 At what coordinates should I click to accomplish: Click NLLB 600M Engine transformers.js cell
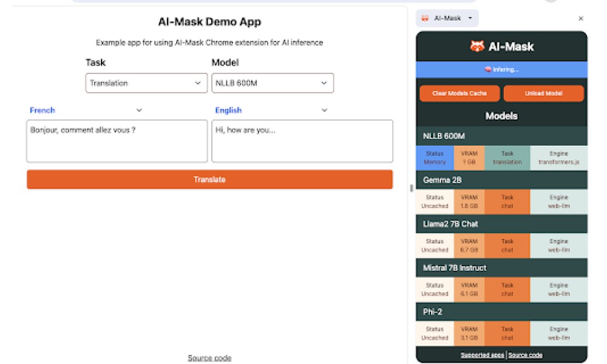pyautogui.click(x=558, y=158)
